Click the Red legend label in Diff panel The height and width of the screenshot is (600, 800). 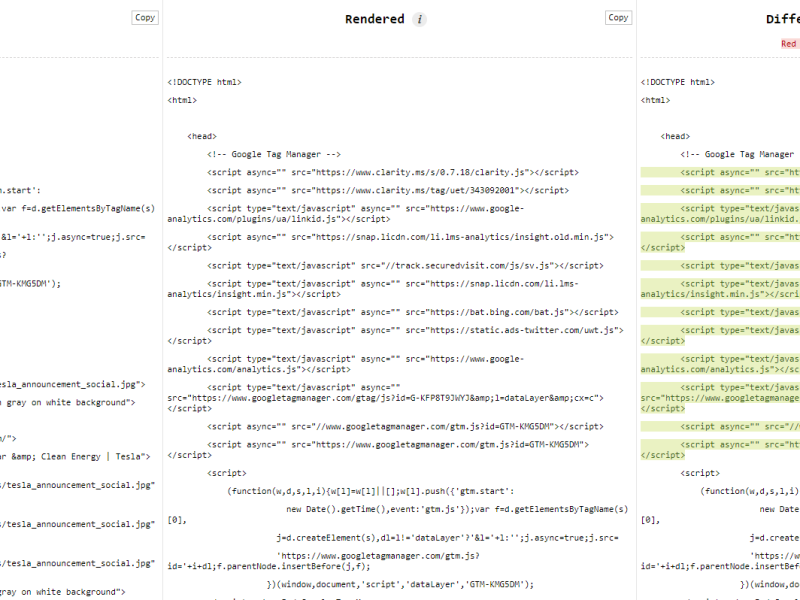[x=789, y=44]
